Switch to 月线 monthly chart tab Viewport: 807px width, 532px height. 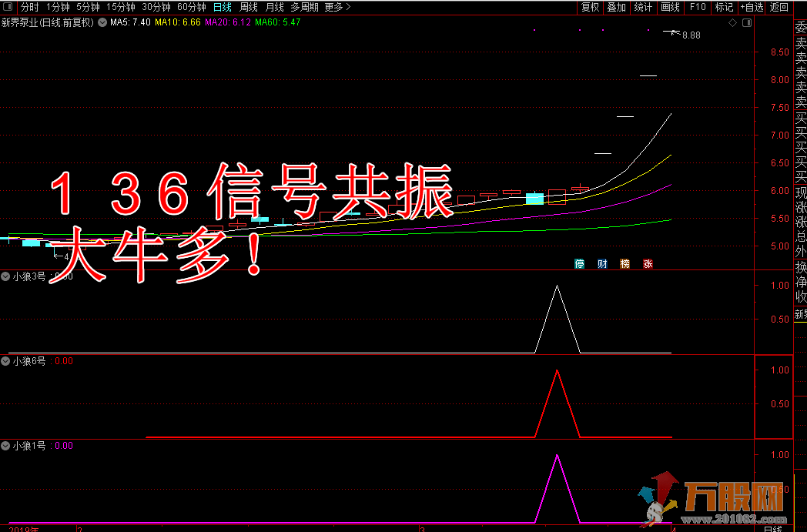click(274, 7)
